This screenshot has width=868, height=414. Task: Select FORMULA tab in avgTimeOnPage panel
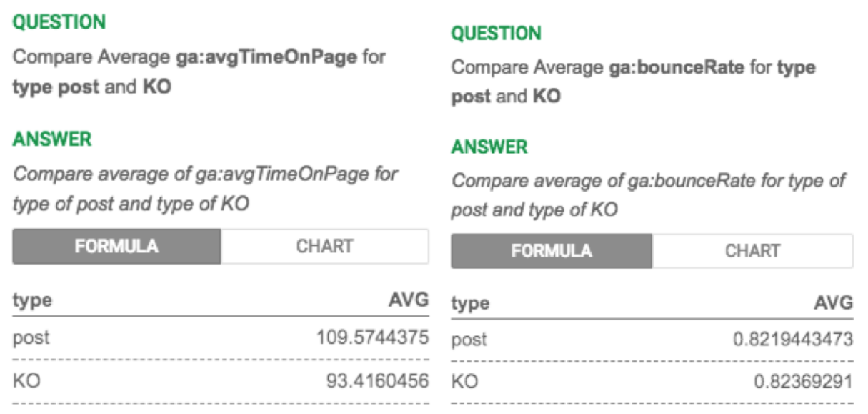coord(116,247)
